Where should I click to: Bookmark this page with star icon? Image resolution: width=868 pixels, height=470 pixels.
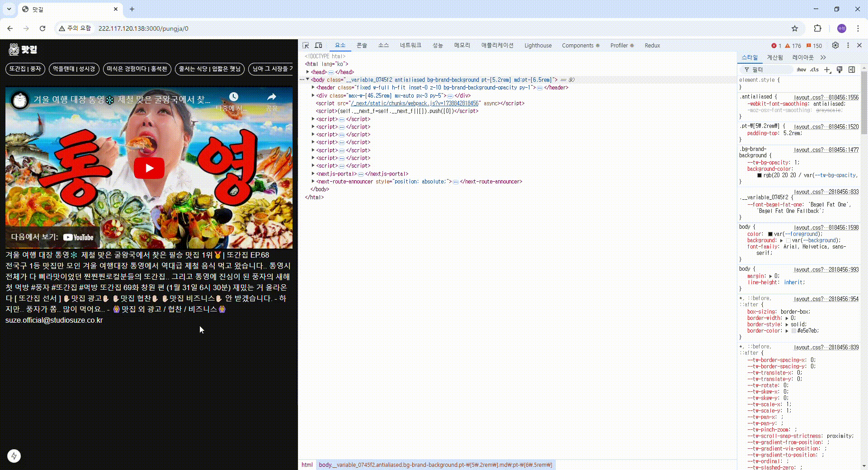tap(795, 28)
